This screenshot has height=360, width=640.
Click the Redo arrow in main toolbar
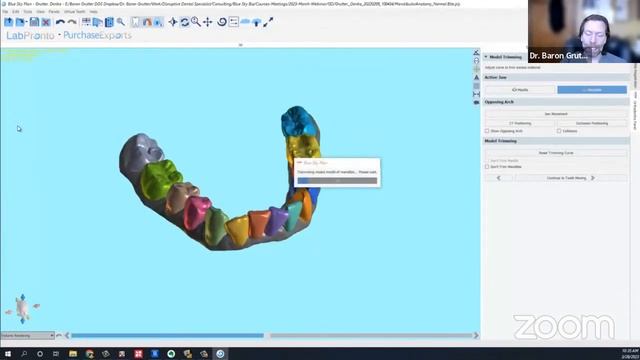click(x=72, y=22)
